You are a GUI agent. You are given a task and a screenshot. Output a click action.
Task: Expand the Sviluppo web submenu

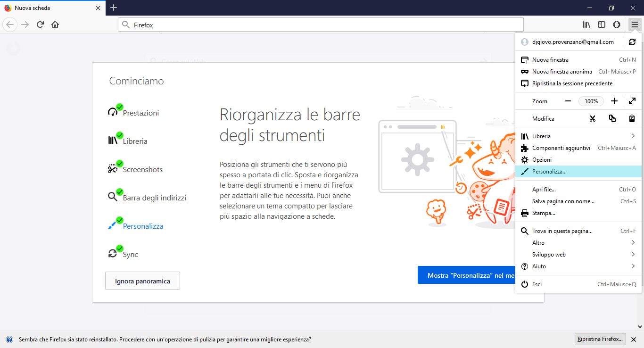tap(578, 255)
